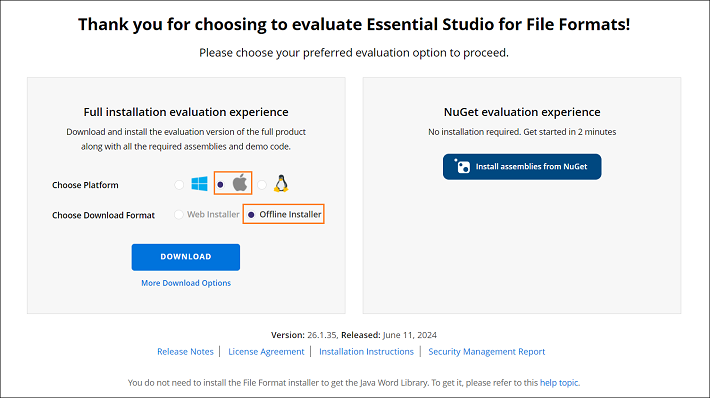Screen dimensions: 710x398
Task: Select the Linux penguin platform logo
Action: point(281,184)
